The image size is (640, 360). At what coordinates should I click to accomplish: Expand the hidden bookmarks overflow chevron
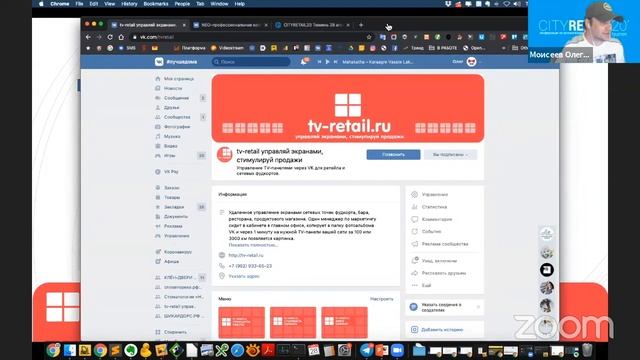pyautogui.click(x=504, y=48)
